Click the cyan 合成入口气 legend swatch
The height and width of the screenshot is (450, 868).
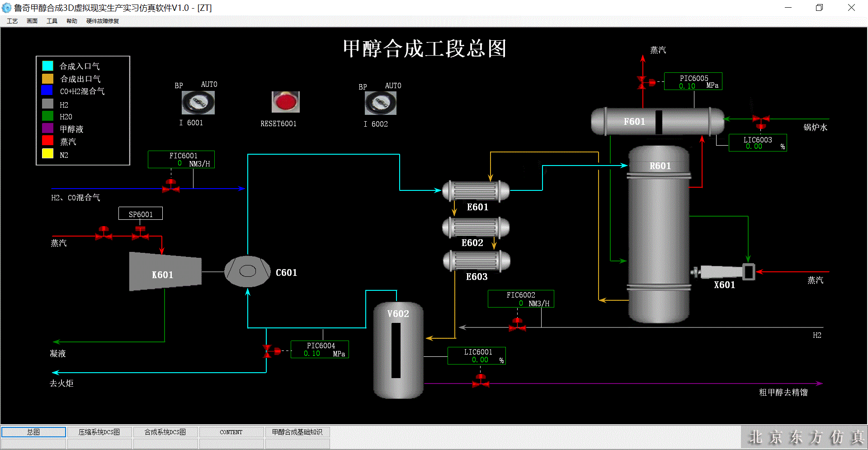pos(47,66)
